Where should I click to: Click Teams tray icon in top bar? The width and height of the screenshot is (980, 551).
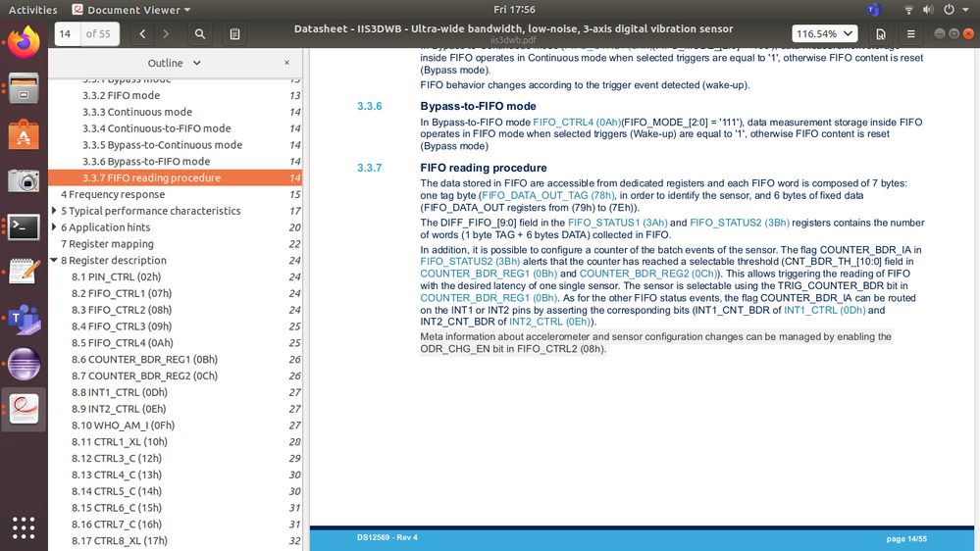874,10
